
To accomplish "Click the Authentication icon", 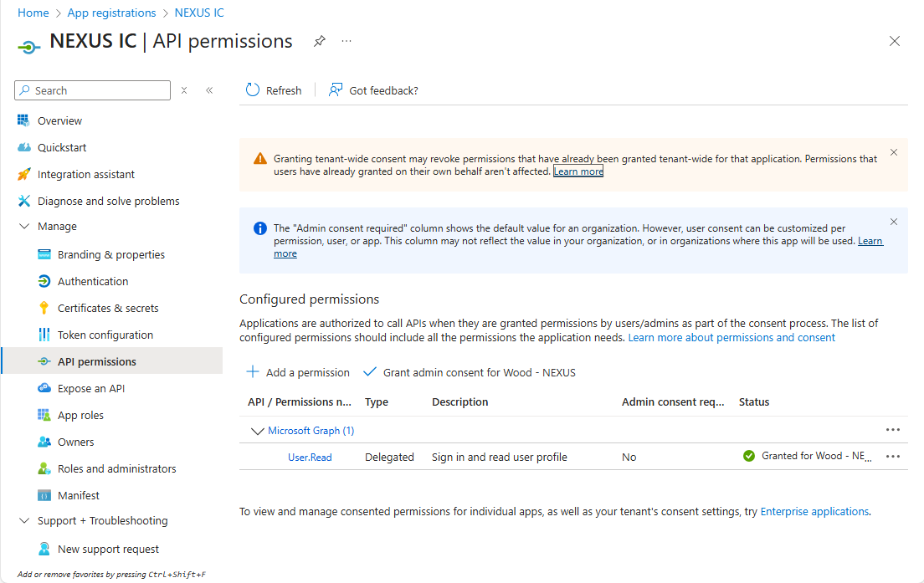I will (x=44, y=281).
